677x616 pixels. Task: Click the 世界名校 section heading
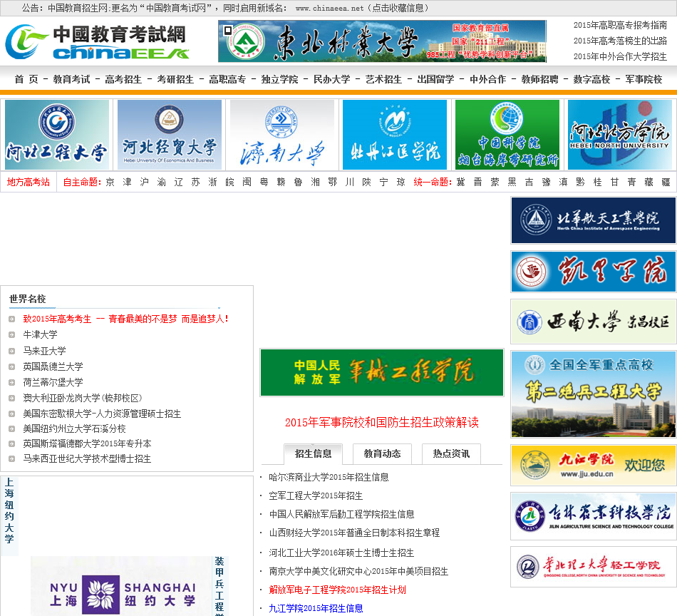tap(28, 299)
